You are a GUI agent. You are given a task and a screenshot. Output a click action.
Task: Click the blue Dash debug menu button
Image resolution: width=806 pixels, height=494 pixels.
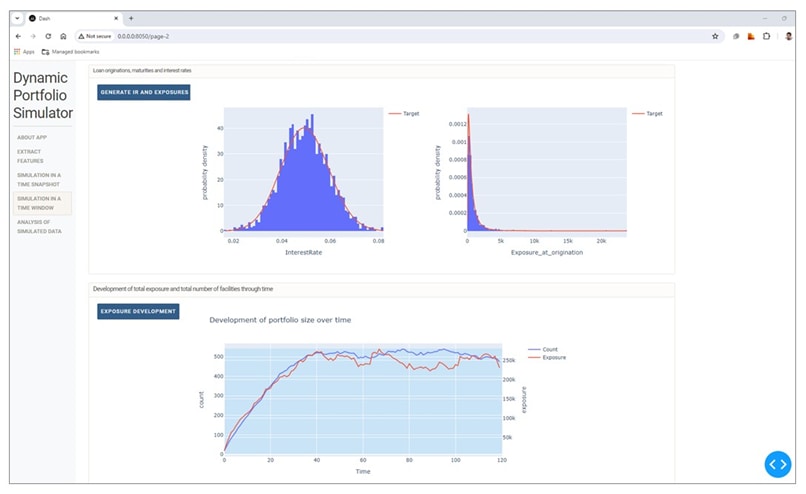pyautogui.click(x=777, y=464)
